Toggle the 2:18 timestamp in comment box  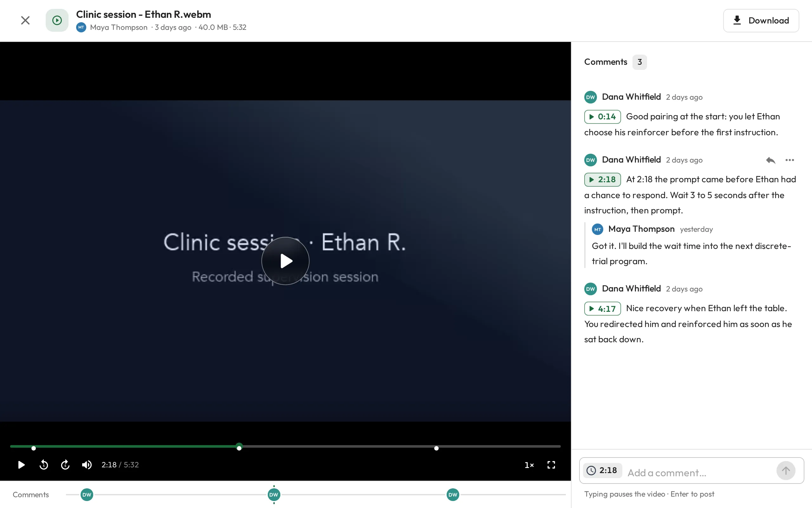(x=602, y=470)
